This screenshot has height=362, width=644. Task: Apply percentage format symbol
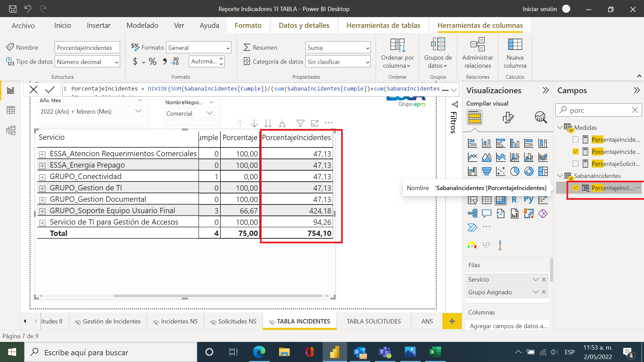153,61
